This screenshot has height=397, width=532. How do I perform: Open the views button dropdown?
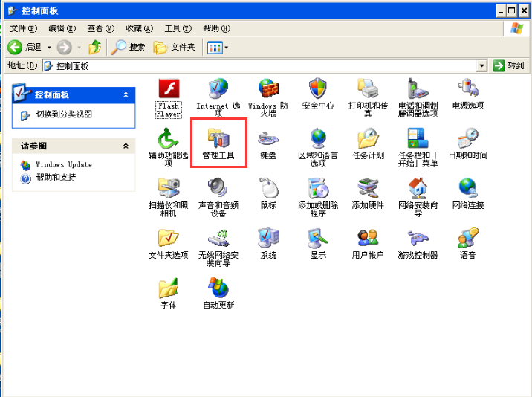coord(227,47)
